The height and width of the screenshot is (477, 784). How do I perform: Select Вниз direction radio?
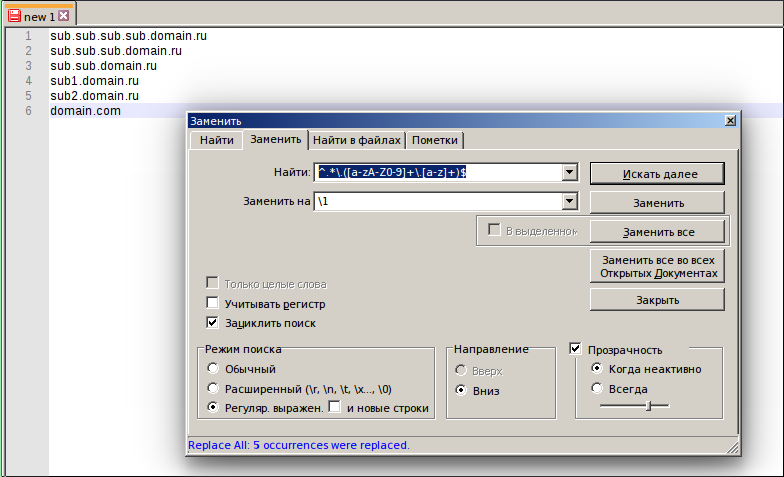tap(461, 390)
